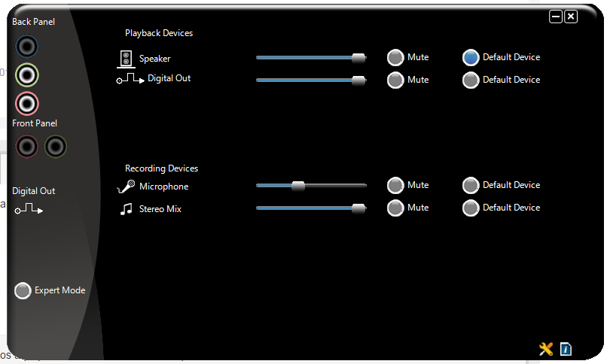Viewport: 610px width, 364px height.
Task: Click the Speaker device icon
Action: (126, 59)
